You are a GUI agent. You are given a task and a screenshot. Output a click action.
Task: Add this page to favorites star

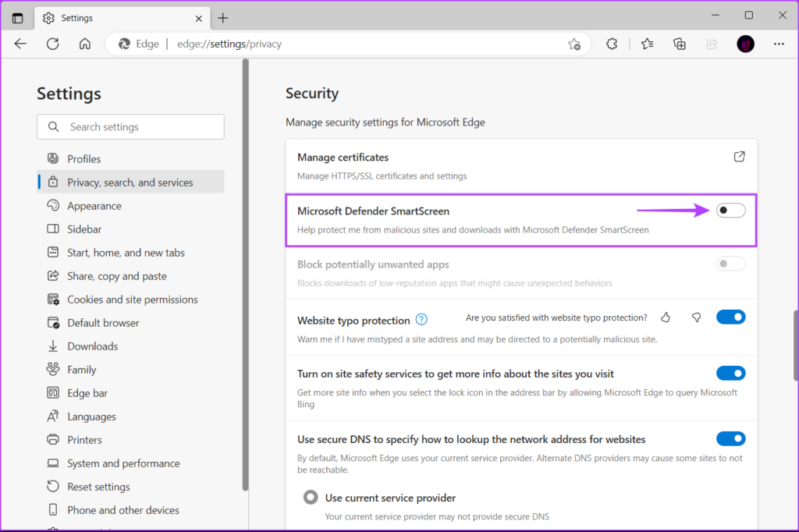(574, 44)
